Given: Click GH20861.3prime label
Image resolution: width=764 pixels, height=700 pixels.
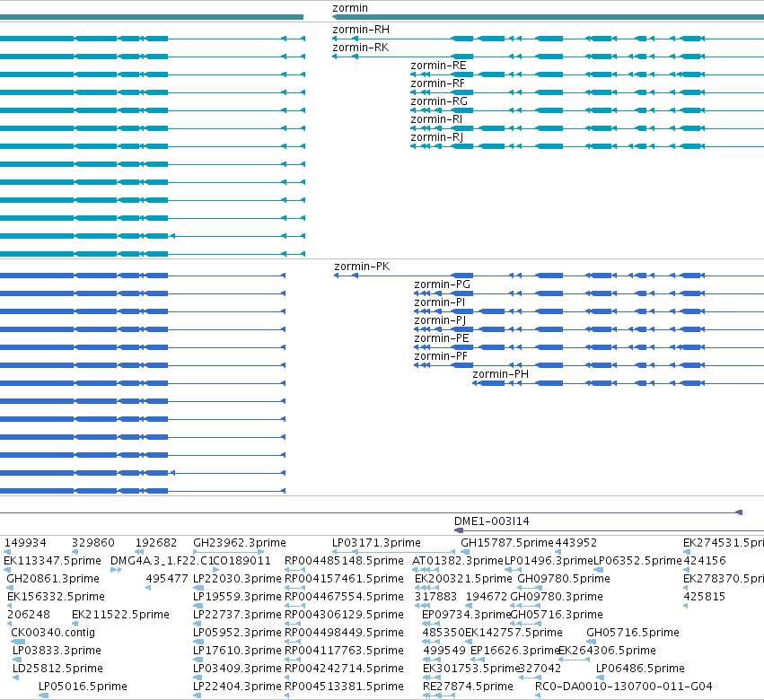Looking at the screenshot, I should coord(53,579).
